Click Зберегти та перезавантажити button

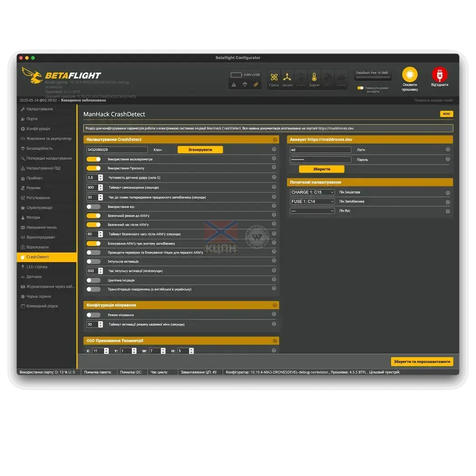coord(422,362)
